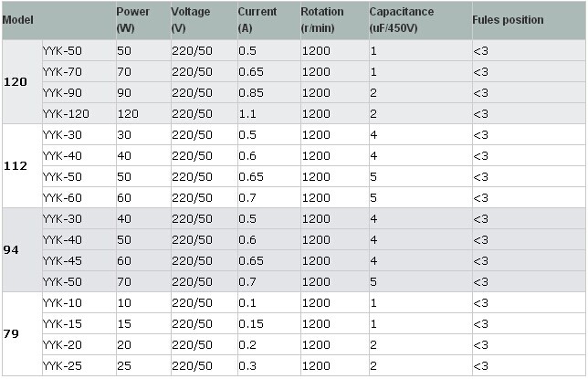Select the current value 0.15
Image resolution: width=588 pixels, height=379 pixels.
(251, 324)
